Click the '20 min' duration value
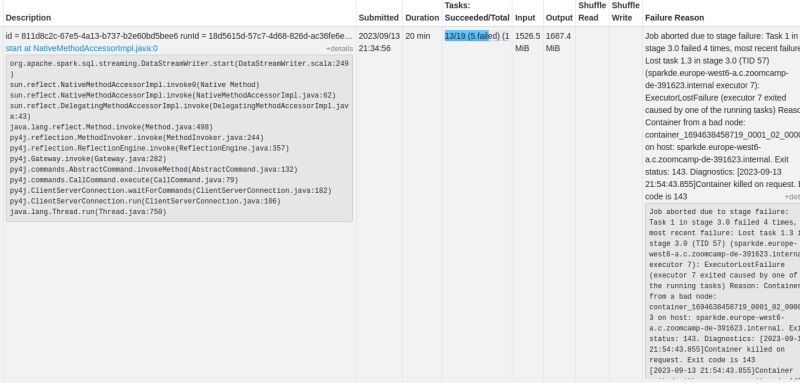The image size is (800, 384). pos(418,36)
